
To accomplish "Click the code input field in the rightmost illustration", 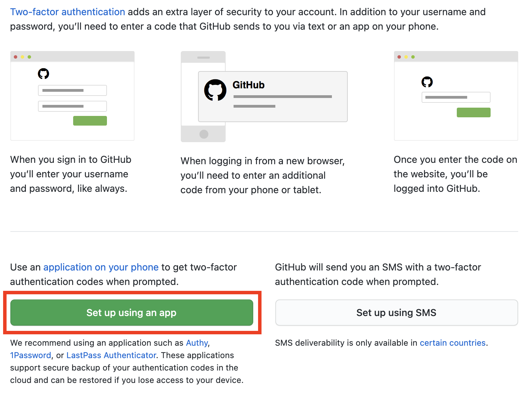I will pyautogui.click(x=456, y=97).
